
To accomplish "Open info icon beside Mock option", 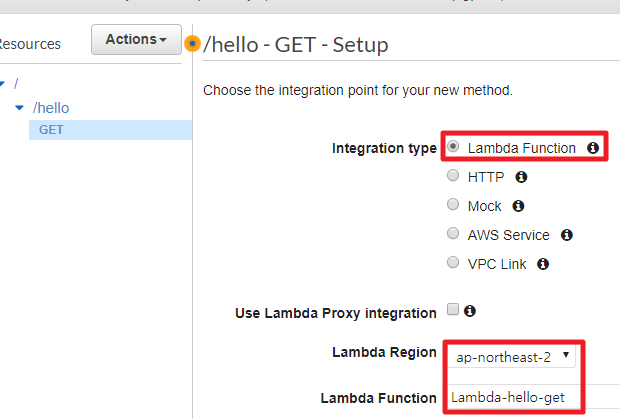I will [518, 206].
